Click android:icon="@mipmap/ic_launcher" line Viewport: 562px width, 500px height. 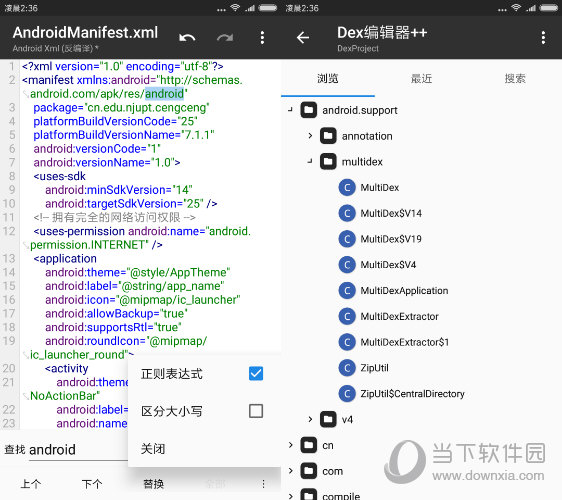coord(143,300)
